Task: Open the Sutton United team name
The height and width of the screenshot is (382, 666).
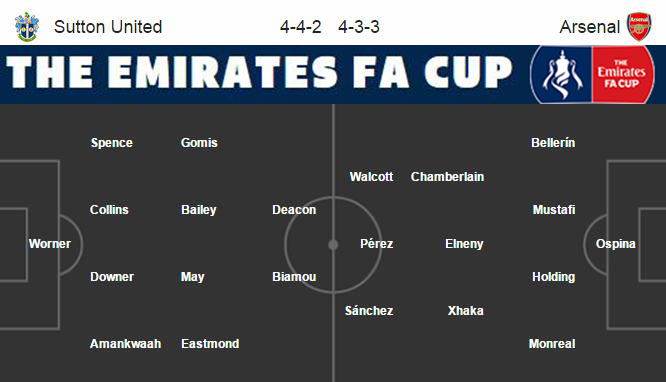Action: click(108, 27)
